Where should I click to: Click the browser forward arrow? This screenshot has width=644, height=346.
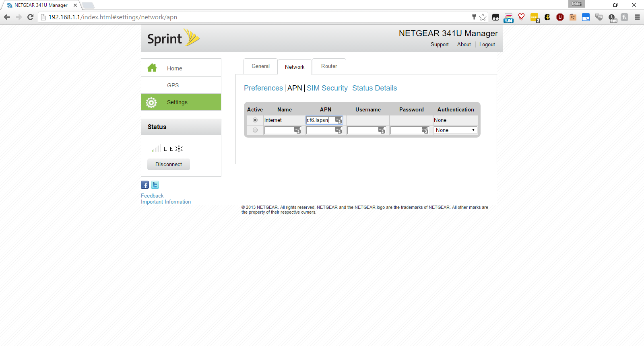click(19, 17)
